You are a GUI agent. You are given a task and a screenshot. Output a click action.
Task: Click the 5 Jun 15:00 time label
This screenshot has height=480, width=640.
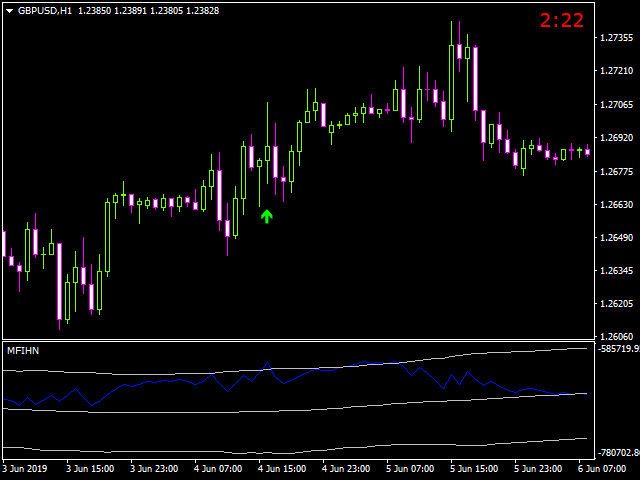click(x=474, y=469)
